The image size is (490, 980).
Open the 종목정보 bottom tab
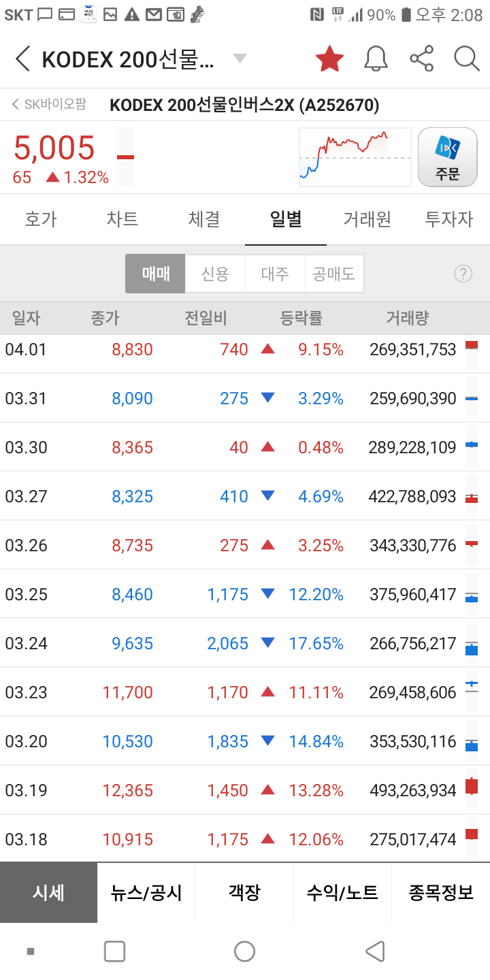(441, 893)
